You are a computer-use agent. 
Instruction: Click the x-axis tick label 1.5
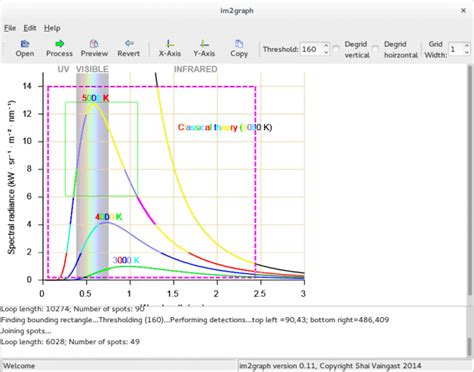[x=173, y=294]
